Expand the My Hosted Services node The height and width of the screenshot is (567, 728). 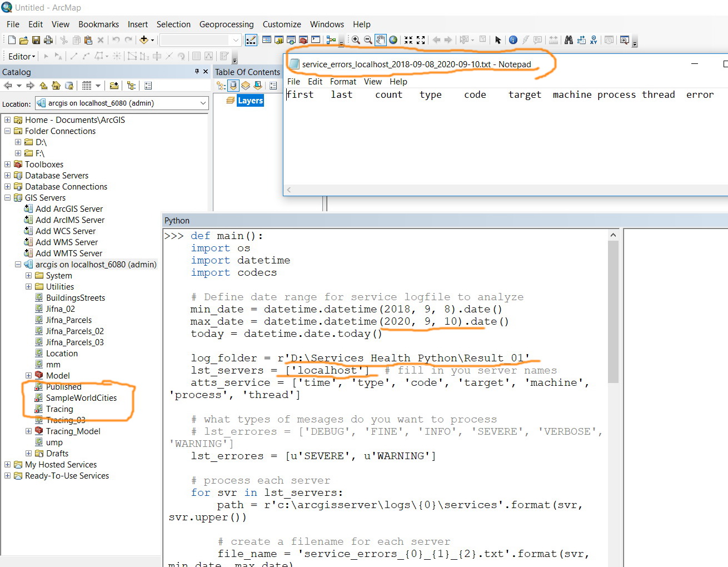tap(7, 464)
